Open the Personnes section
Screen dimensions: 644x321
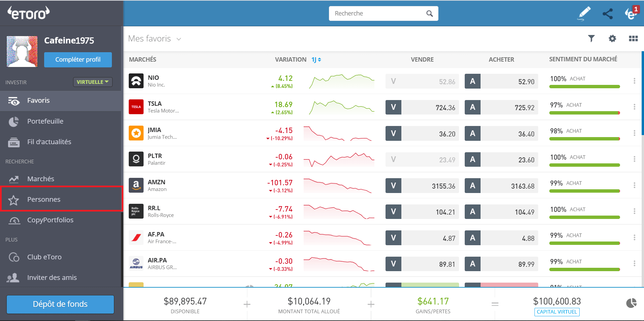coord(44,199)
